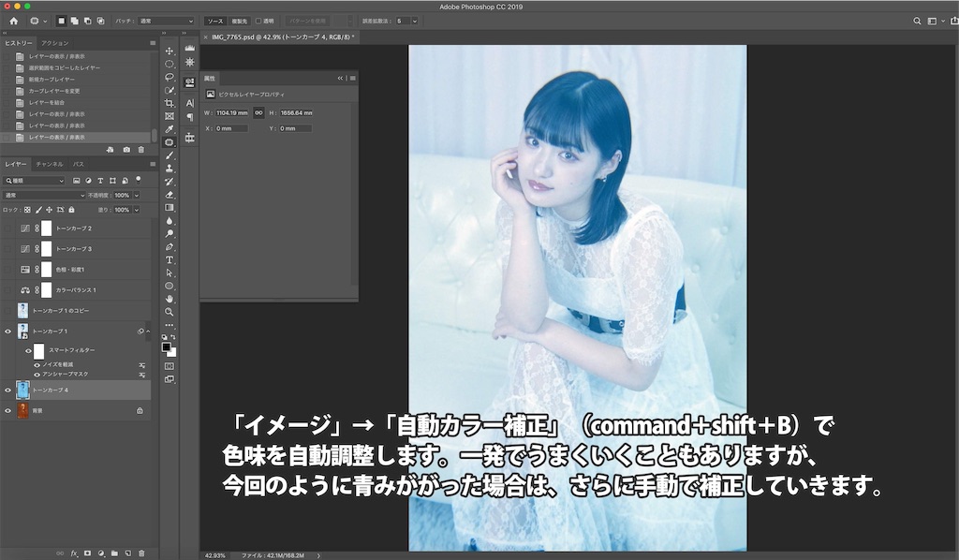Open the 調整拡散法 value dropdown
This screenshot has height=560, width=959.
[x=413, y=20]
